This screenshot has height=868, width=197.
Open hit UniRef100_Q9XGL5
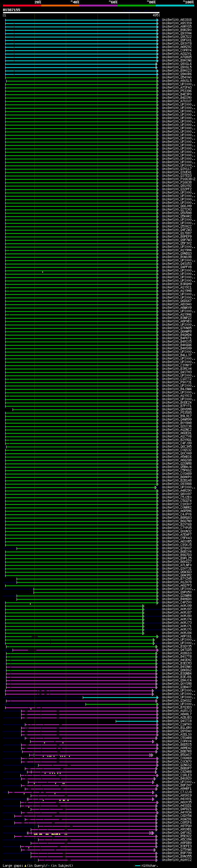point(177,67)
